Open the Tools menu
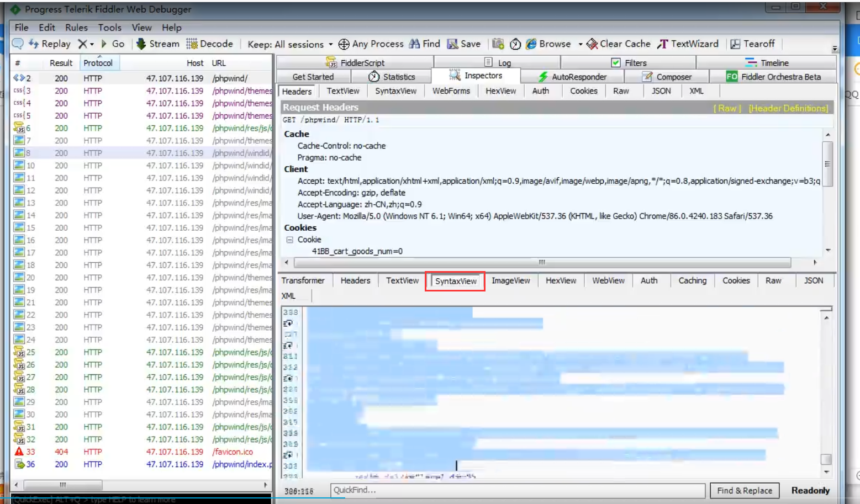Screen dimensions: 860x504 point(109,28)
